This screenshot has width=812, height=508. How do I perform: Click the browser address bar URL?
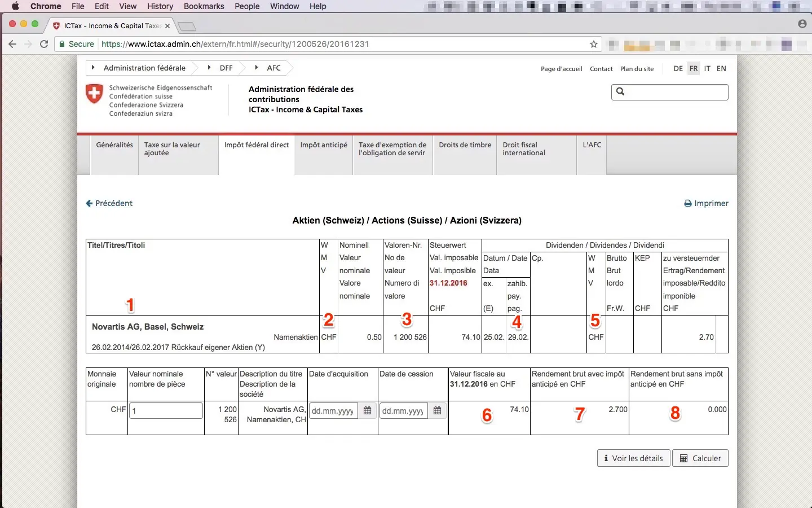coord(235,44)
